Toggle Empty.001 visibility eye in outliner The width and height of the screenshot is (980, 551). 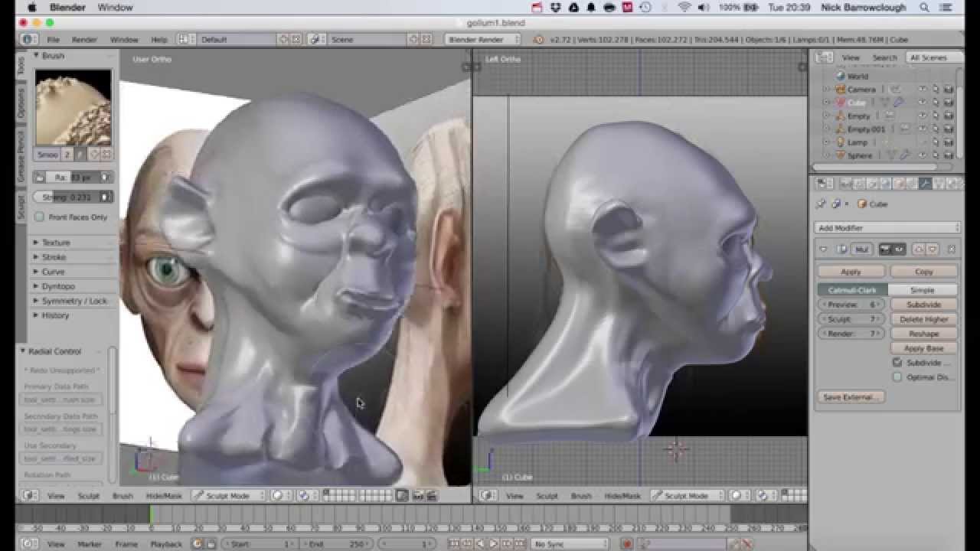coord(923,129)
